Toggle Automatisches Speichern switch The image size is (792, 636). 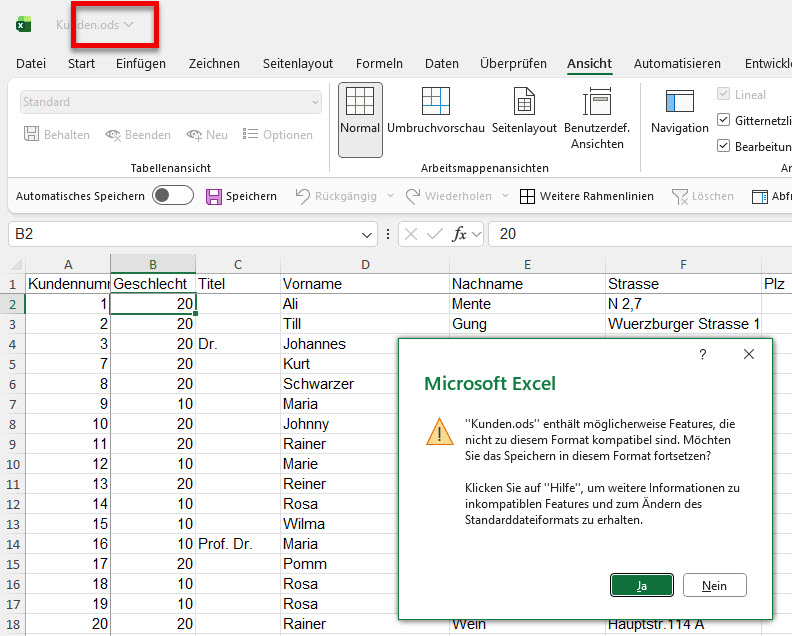click(x=172, y=196)
